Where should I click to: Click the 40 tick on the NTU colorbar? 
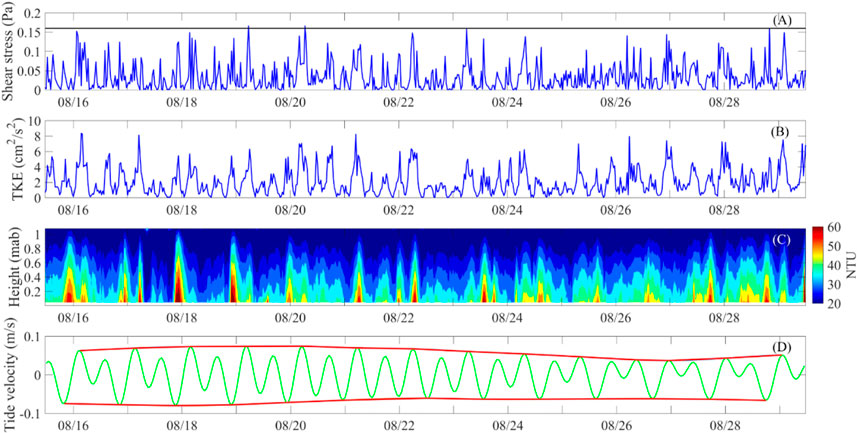832,266
